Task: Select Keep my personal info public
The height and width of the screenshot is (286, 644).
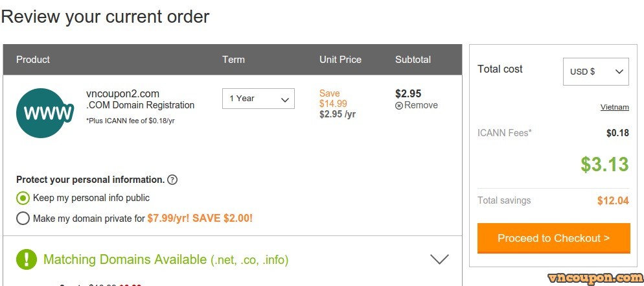Action: click(23, 198)
